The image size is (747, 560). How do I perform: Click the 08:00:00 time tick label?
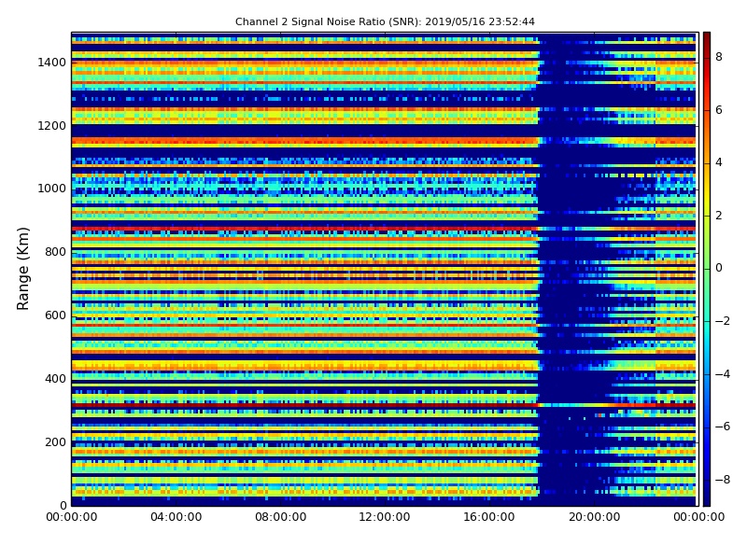[x=281, y=517]
